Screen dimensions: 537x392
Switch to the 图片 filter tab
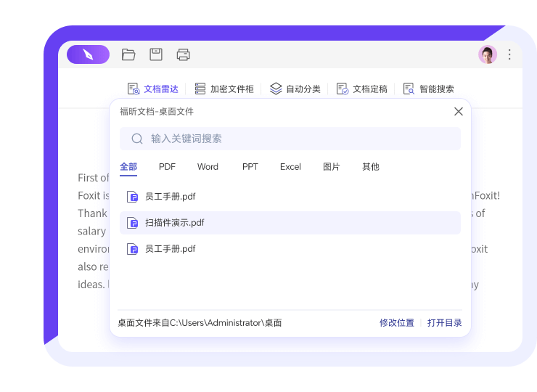[332, 167]
